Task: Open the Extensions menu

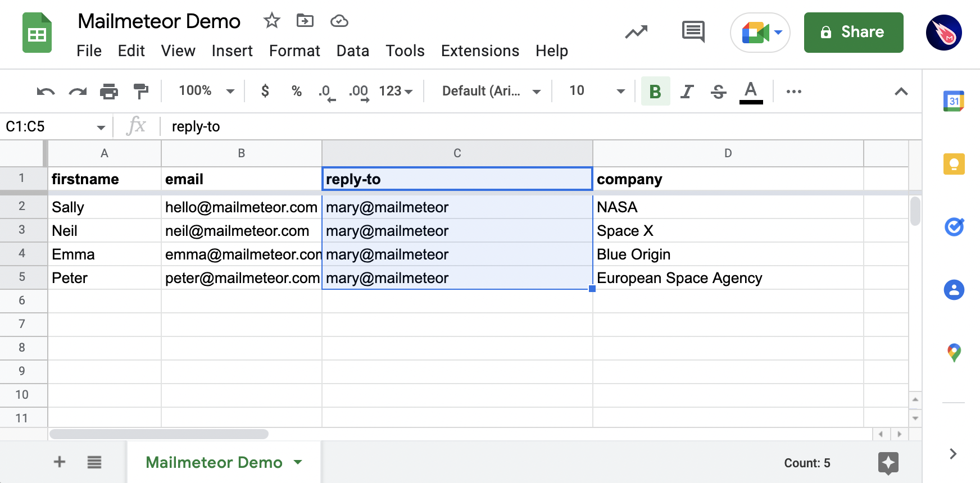Action: [480, 51]
